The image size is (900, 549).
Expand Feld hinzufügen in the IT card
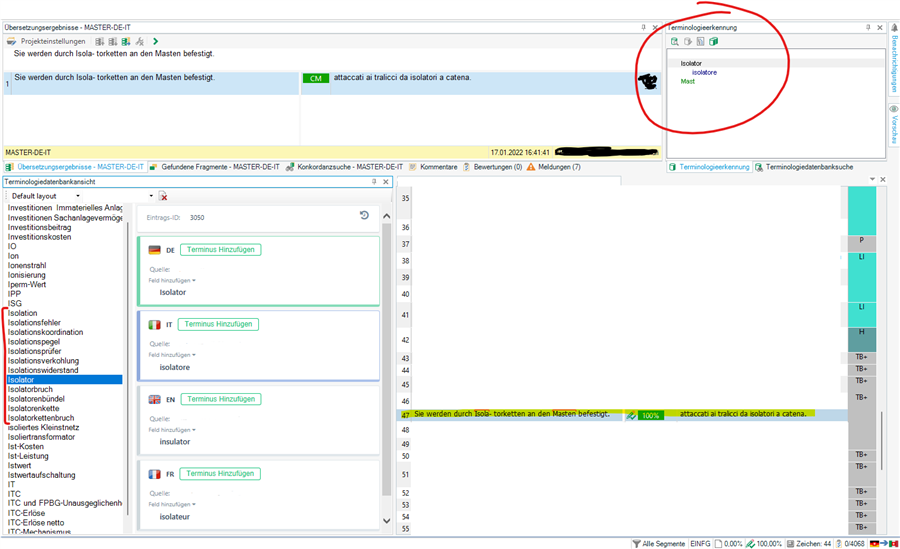tap(172, 355)
